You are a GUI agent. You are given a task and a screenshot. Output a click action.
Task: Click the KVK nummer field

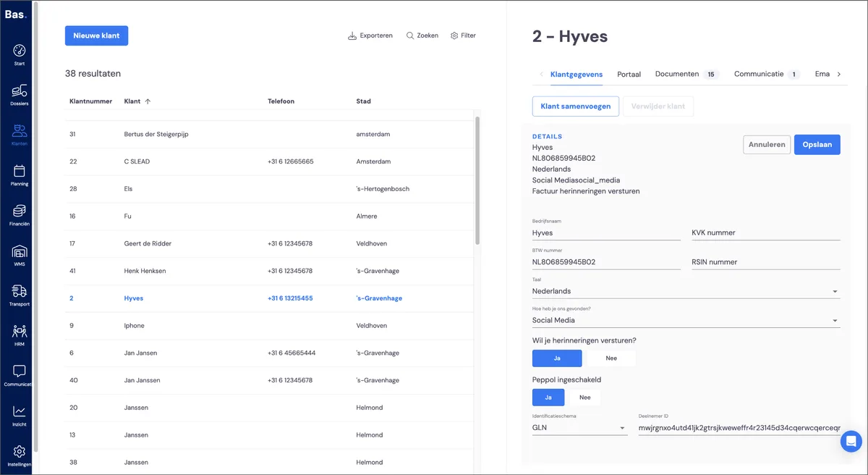(x=766, y=232)
